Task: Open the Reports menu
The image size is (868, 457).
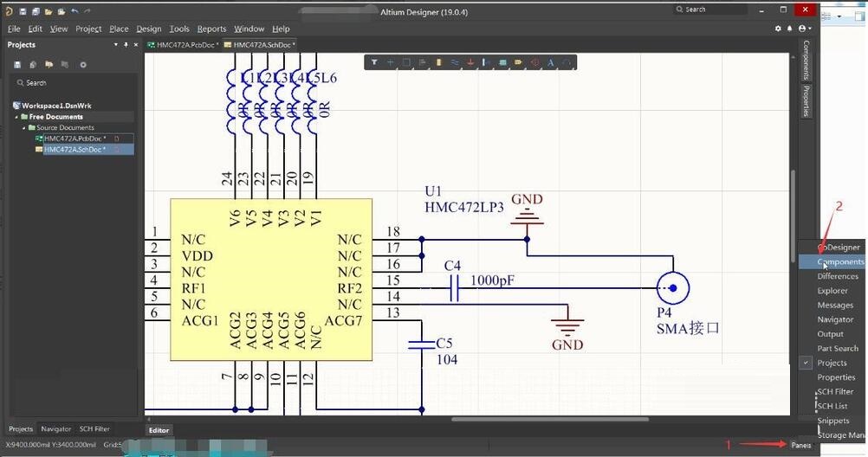Action: pos(211,29)
